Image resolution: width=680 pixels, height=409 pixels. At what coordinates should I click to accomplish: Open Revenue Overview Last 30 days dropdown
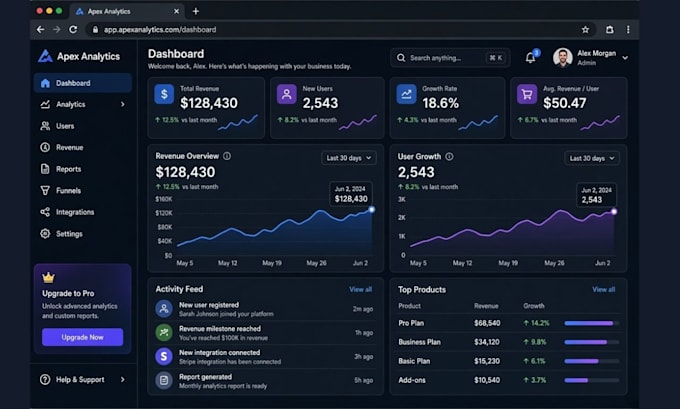pos(349,158)
